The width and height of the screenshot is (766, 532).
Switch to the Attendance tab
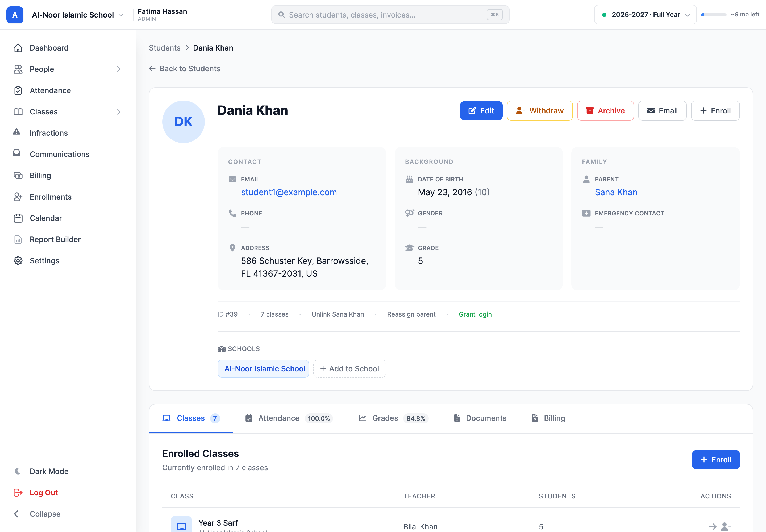click(289, 418)
